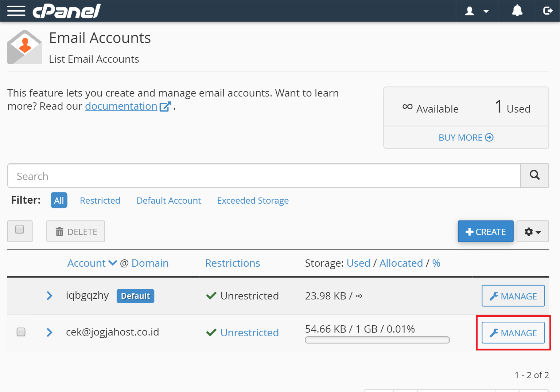This screenshot has height=392, width=560.
Task: Switch filter to Restricted
Action: pos(100,200)
